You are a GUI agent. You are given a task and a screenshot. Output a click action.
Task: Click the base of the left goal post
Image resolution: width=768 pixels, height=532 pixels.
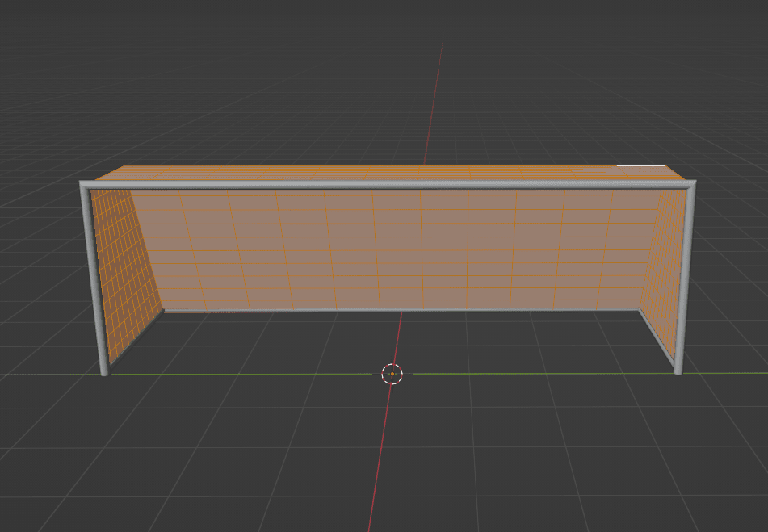click(105, 371)
